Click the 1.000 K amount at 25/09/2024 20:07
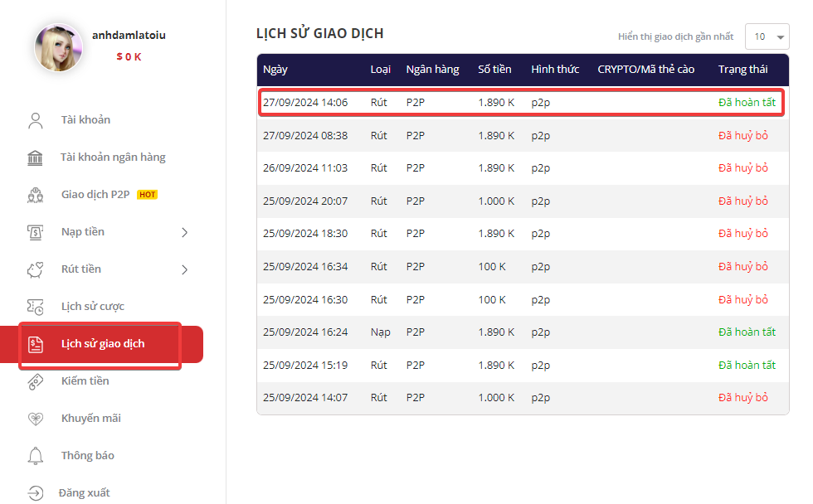The image size is (813, 504). (x=496, y=201)
